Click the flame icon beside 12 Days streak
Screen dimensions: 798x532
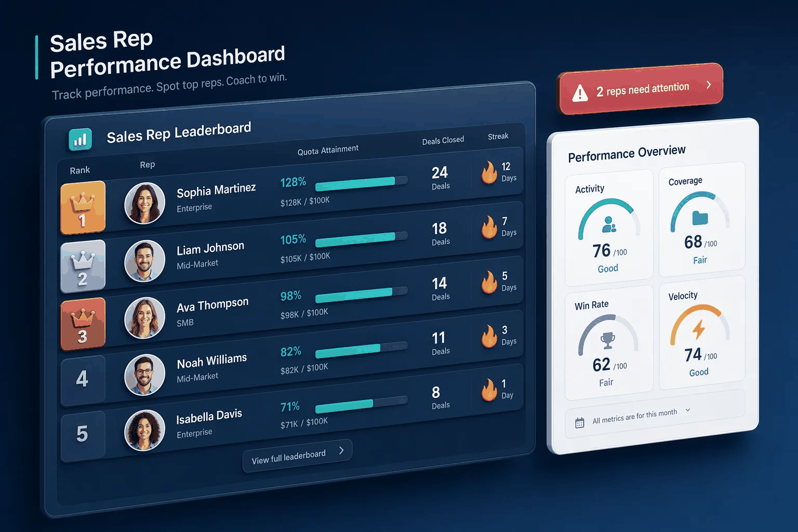click(489, 172)
